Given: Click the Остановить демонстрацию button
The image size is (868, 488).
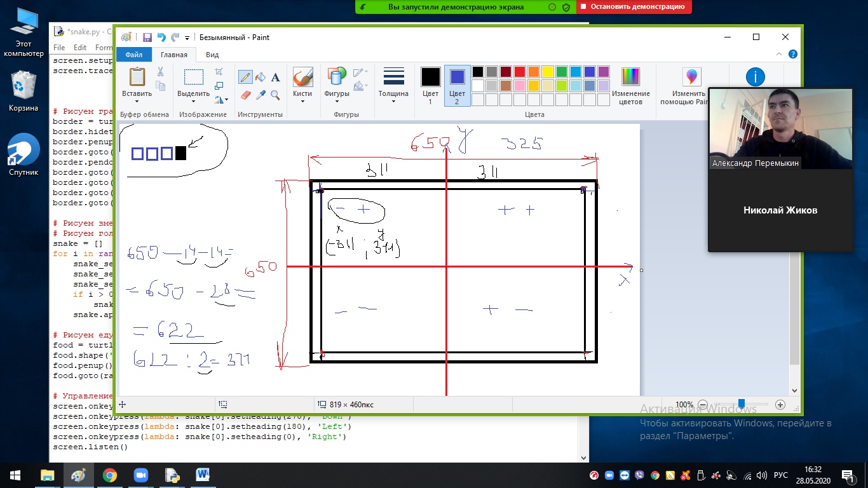Looking at the screenshot, I should [633, 7].
